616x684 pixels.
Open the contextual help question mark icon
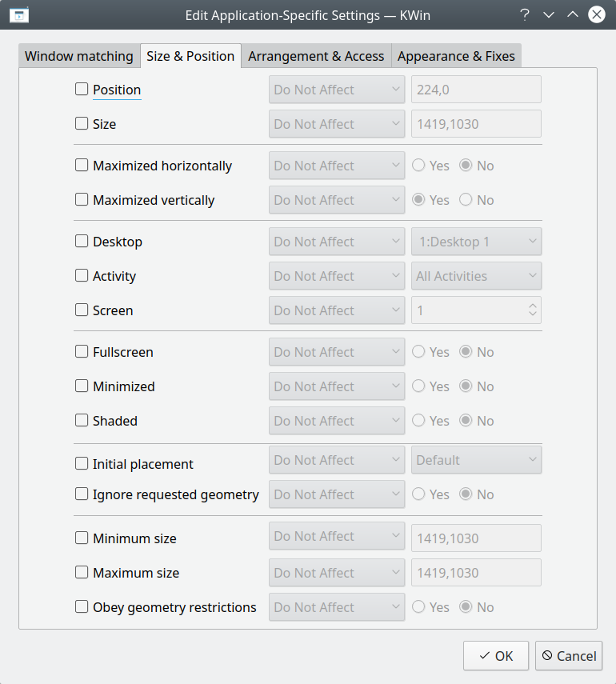(525, 14)
